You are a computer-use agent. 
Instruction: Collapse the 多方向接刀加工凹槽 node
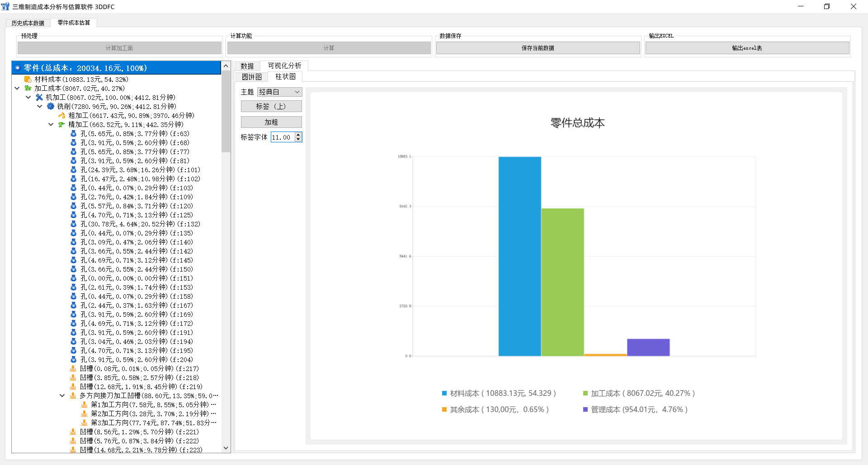pyautogui.click(x=62, y=396)
